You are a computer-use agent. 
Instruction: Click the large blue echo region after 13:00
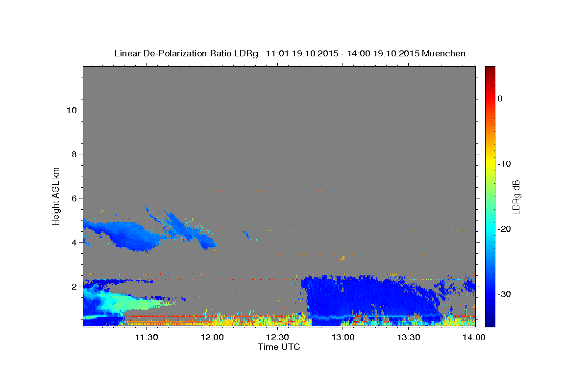tap(372, 299)
